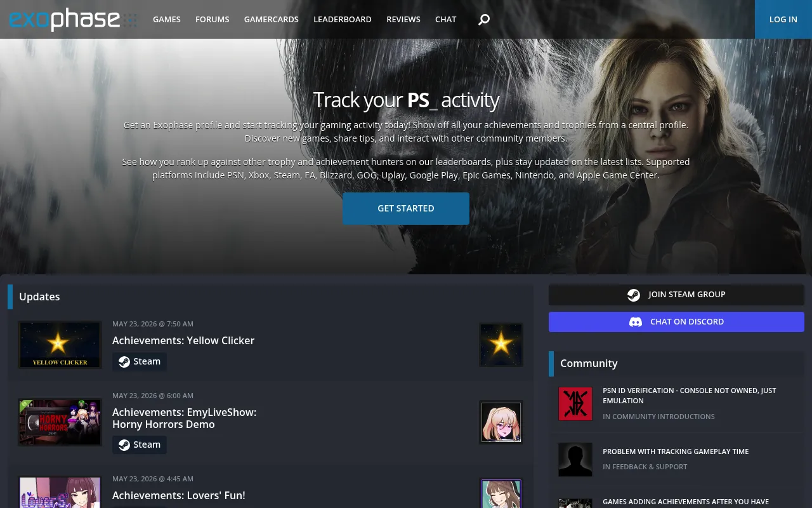Open the Forums menu item
Viewport: 812px width, 508px height.
coord(213,19)
